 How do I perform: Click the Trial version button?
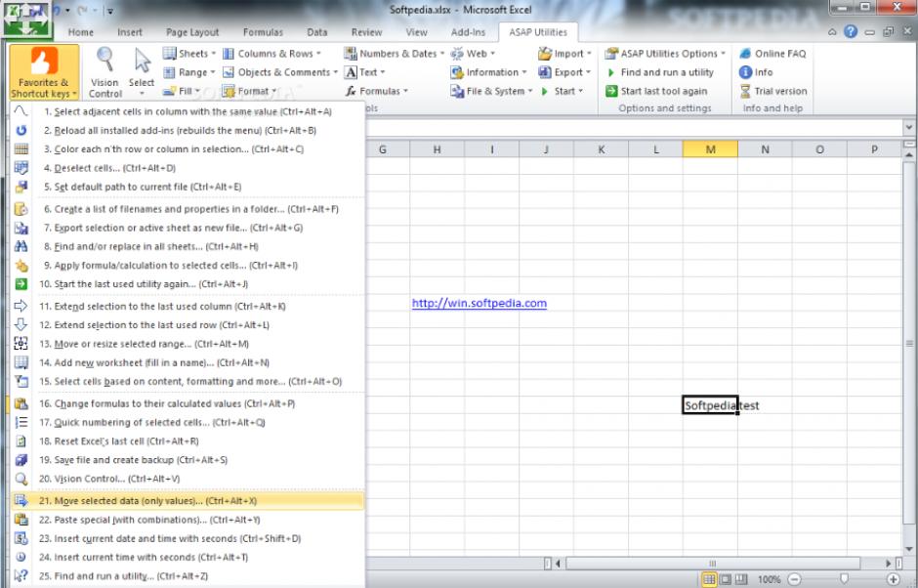click(x=772, y=91)
